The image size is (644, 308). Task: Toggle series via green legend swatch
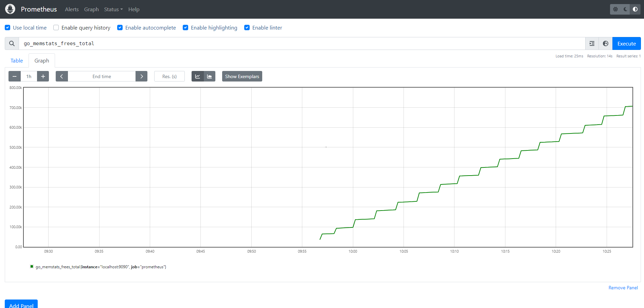click(x=32, y=267)
